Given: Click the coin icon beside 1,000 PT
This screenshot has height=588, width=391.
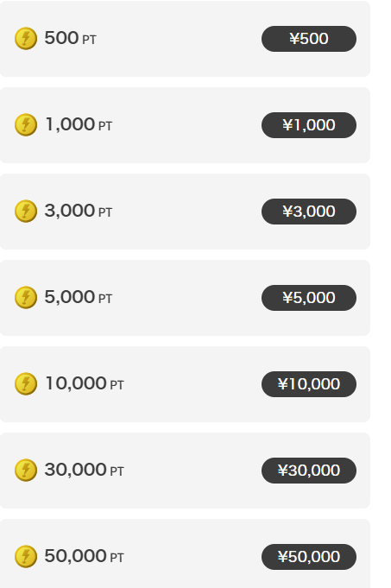Looking at the screenshot, I should [26, 124].
